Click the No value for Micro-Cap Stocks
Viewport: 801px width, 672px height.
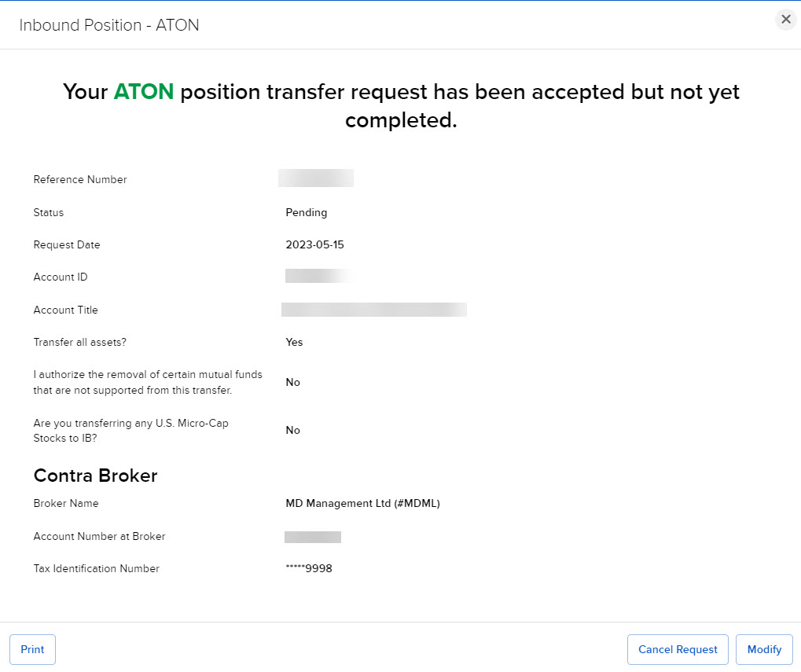pos(293,430)
